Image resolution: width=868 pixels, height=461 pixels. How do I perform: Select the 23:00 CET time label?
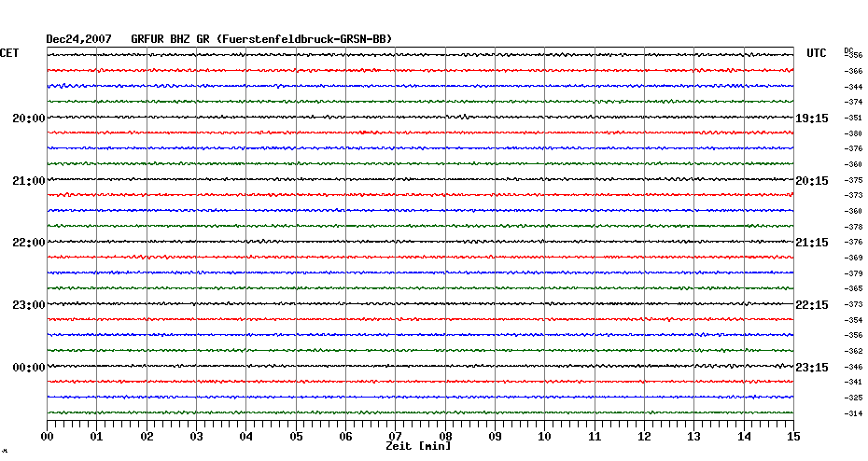(x=29, y=305)
